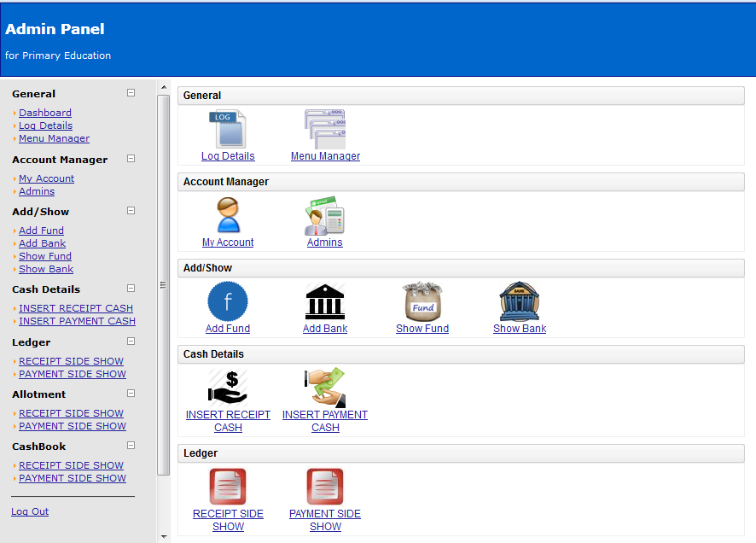Viewport: 756px width, 543px height.
Task: Click the Show Fund money bag icon
Action: 422,302
